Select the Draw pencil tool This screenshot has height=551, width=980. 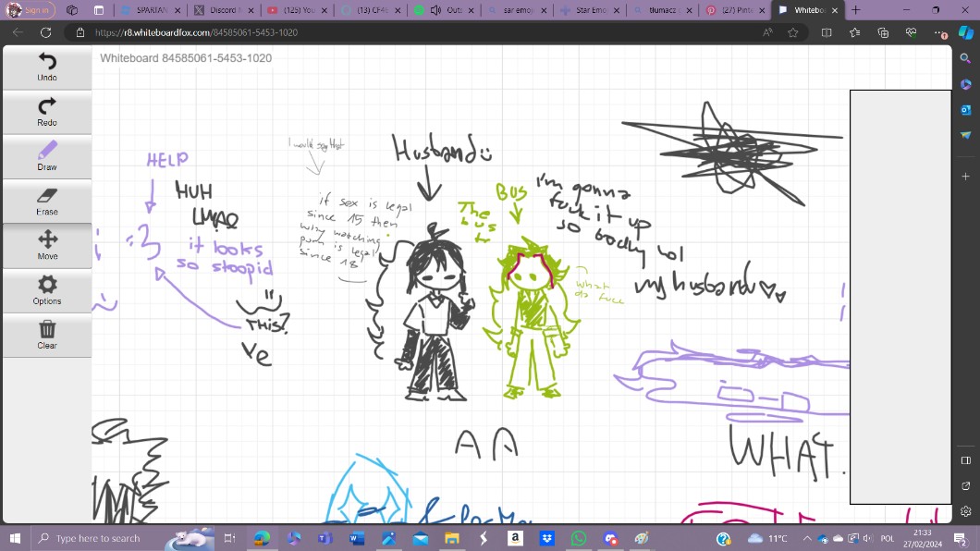coord(47,155)
